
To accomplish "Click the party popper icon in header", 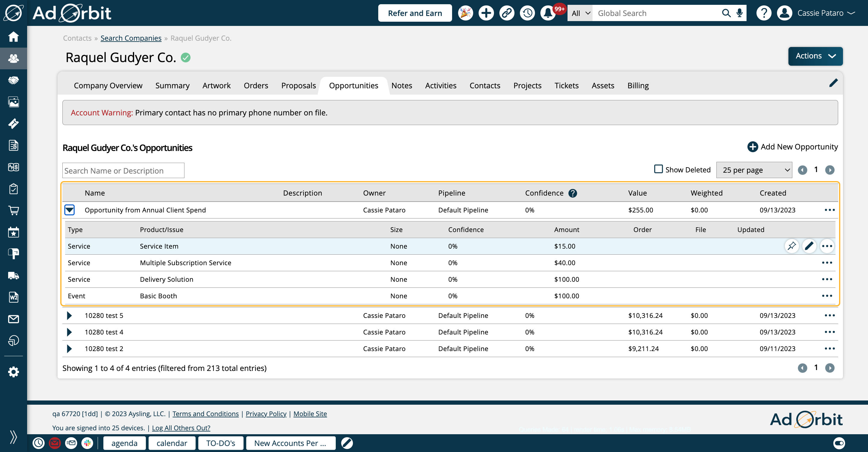I will [x=465, y=13].
